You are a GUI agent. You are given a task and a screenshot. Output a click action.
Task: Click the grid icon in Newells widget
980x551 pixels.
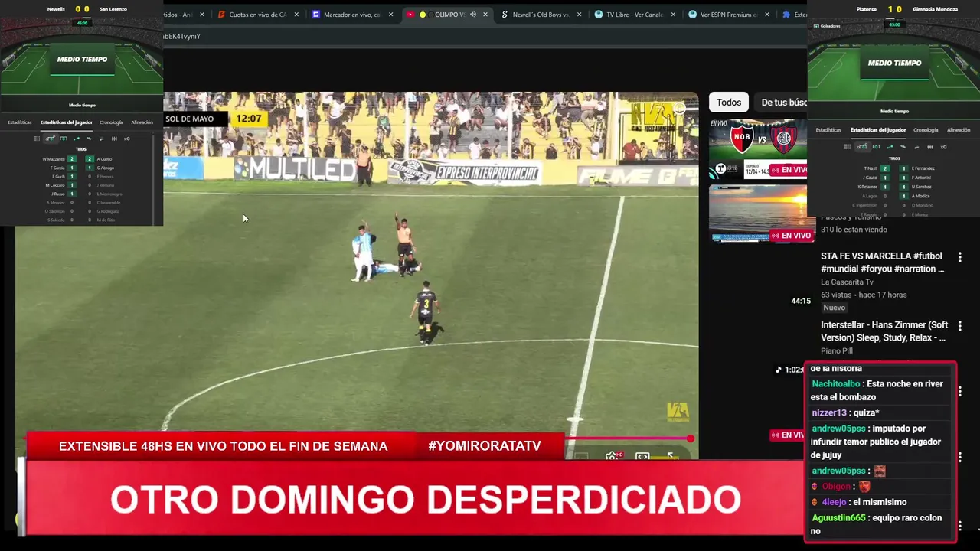[36, 139]
